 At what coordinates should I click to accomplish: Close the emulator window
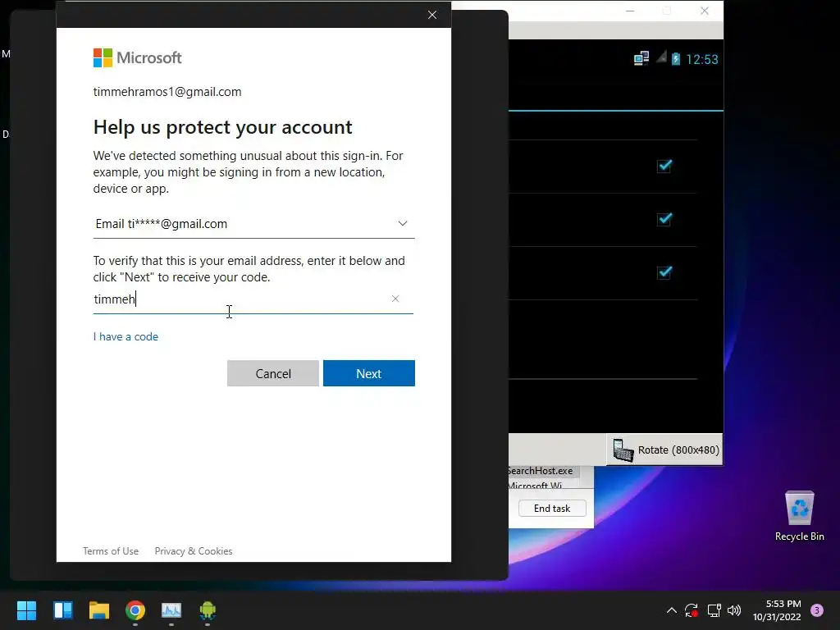pyautogui.click(x=705, y=11)
